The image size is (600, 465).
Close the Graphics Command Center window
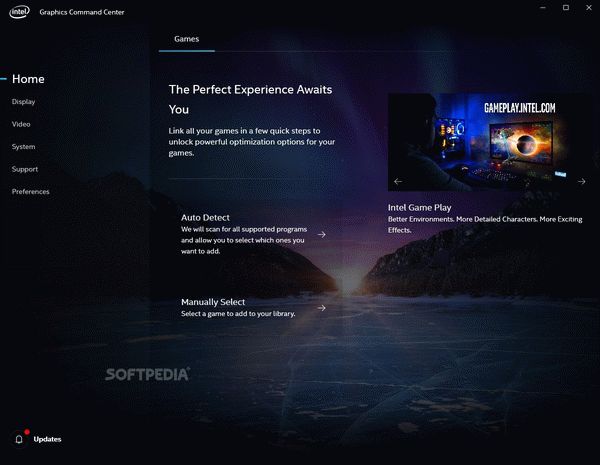click(589, 8)
